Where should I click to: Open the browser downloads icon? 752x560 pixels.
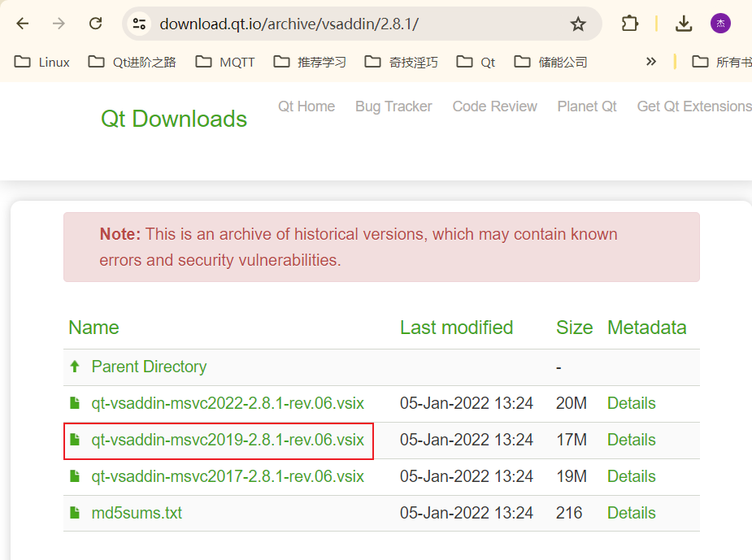click(684, 24)
